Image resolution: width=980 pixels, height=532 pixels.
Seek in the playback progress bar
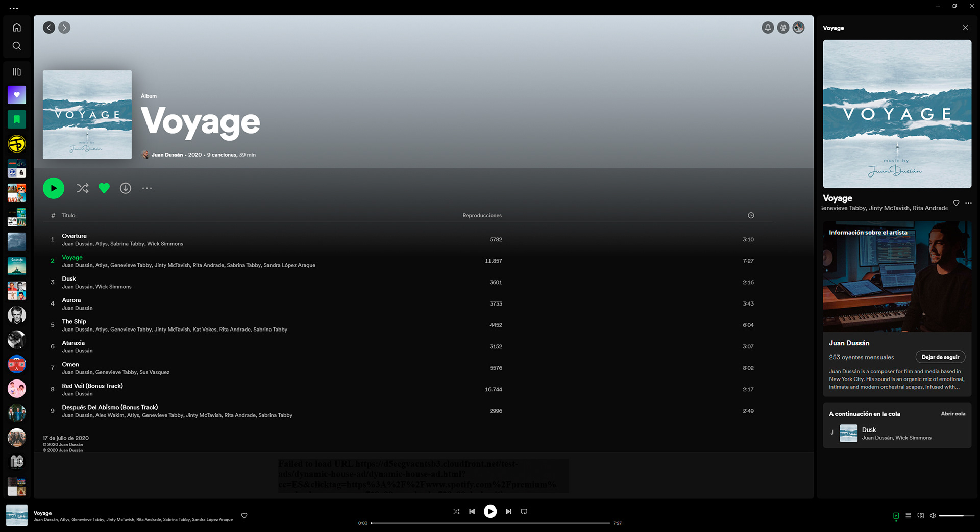click(x=491, y=523)
